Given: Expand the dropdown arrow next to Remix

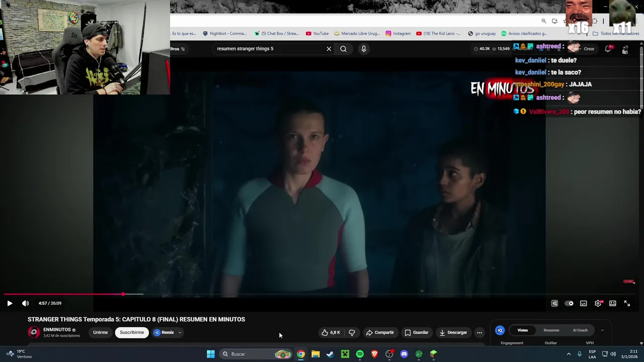Looking at the screenshot, I should click(180, 332).
